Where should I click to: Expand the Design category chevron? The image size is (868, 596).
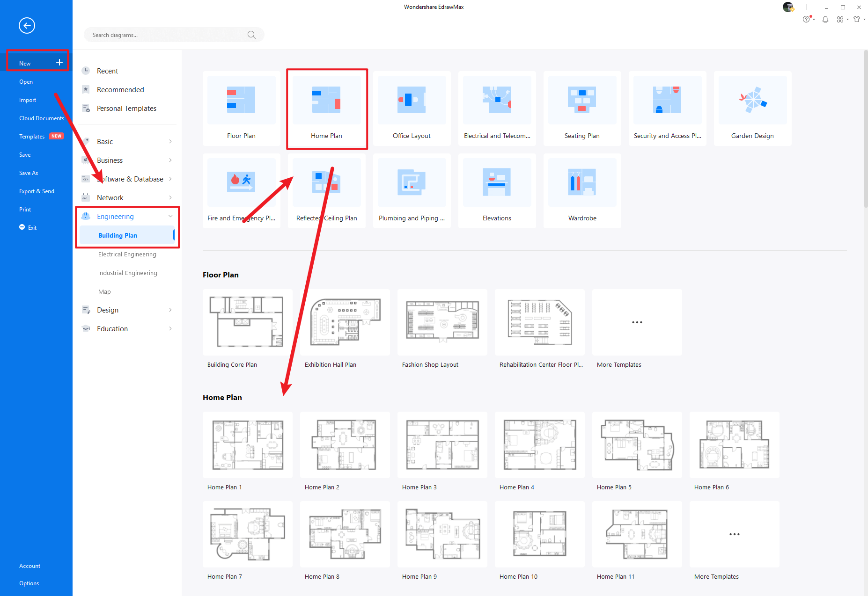coord(170,310)
